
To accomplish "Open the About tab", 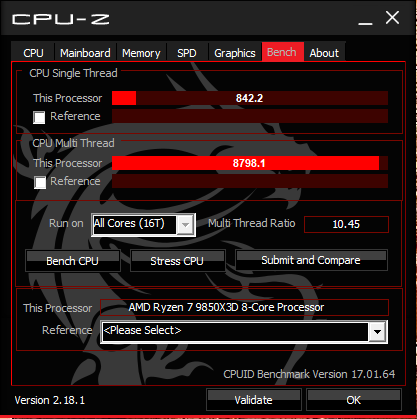I will click(324, 52).
